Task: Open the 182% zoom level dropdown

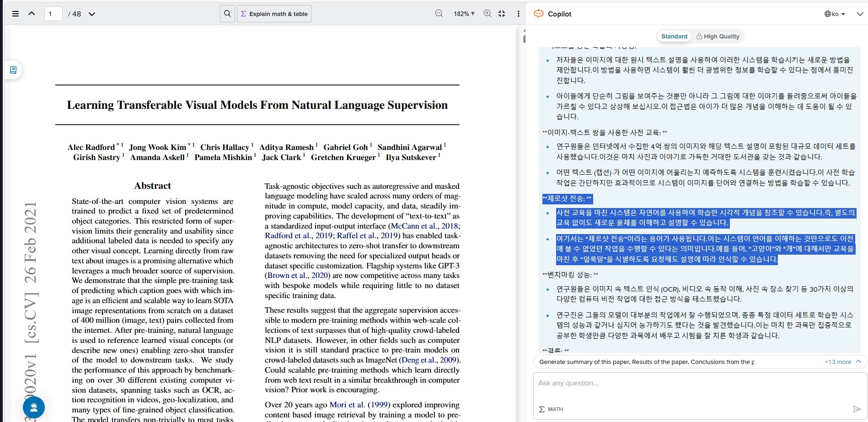Action: click(x=464, y=14)
